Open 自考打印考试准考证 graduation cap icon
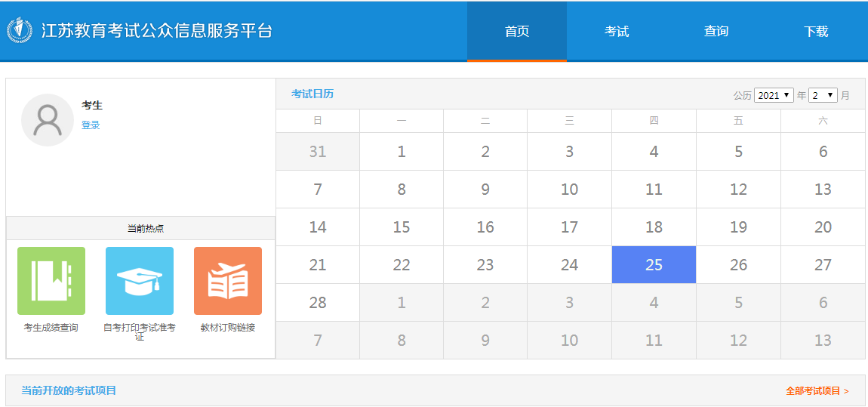The image size is (868, 407). [140, 281]
